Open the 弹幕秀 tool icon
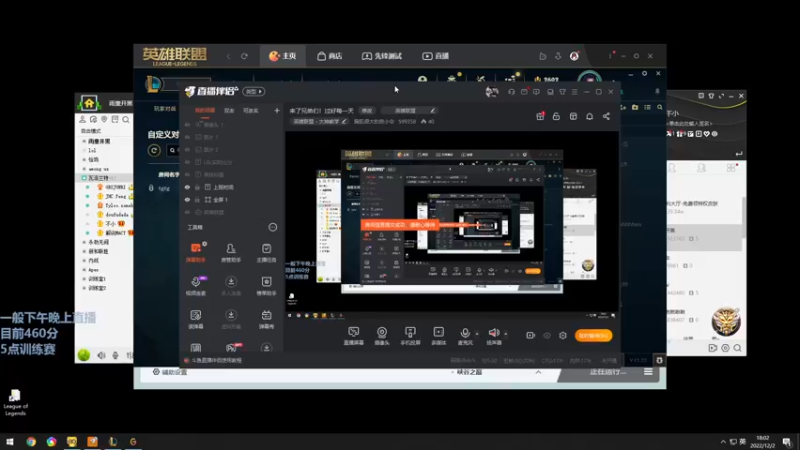 (266, 319)
